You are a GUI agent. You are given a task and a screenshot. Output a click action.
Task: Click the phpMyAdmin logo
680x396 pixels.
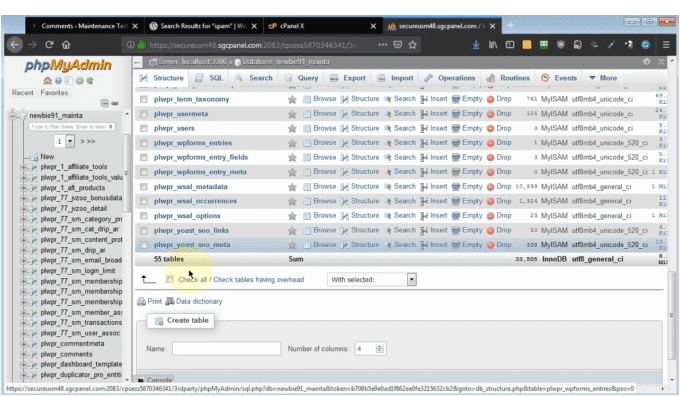click(x=68, y=65)
